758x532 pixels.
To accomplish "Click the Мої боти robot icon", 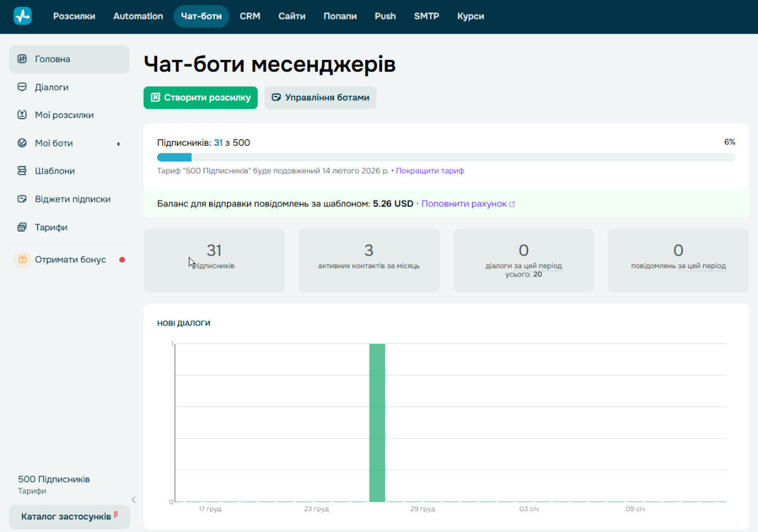I will tap(21, 143).
